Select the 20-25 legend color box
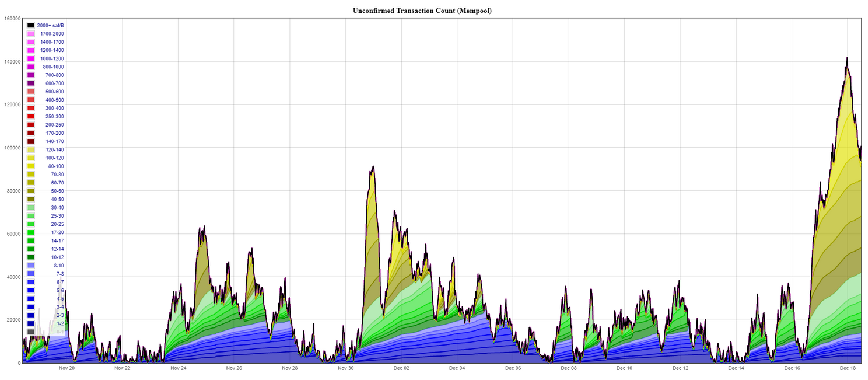868x380 pixels. tap(31, 224)
